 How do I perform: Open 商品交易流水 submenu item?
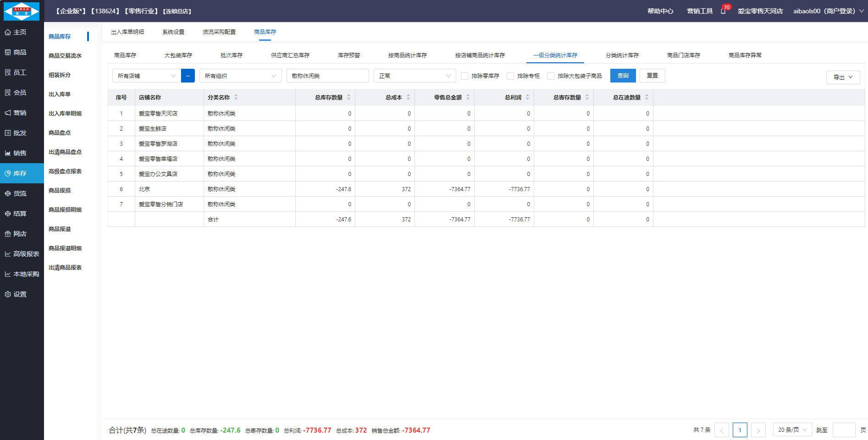pos(65,56)
